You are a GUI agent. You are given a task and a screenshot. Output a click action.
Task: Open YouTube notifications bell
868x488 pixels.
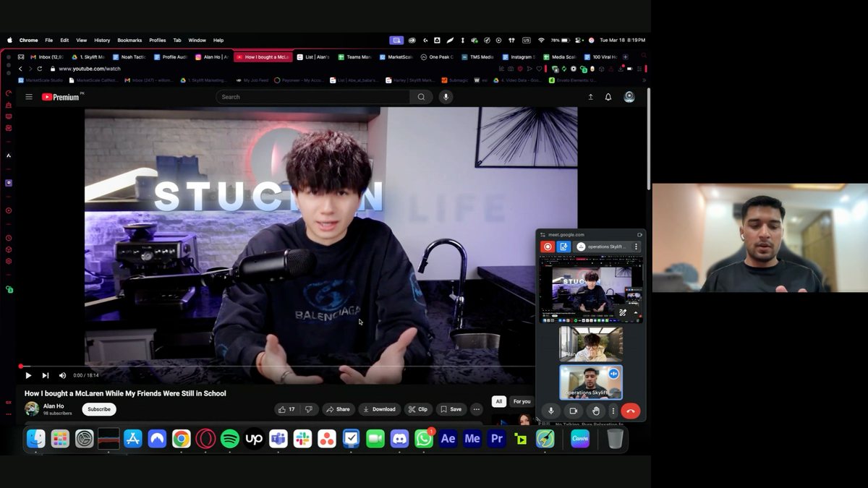[608, 97]
